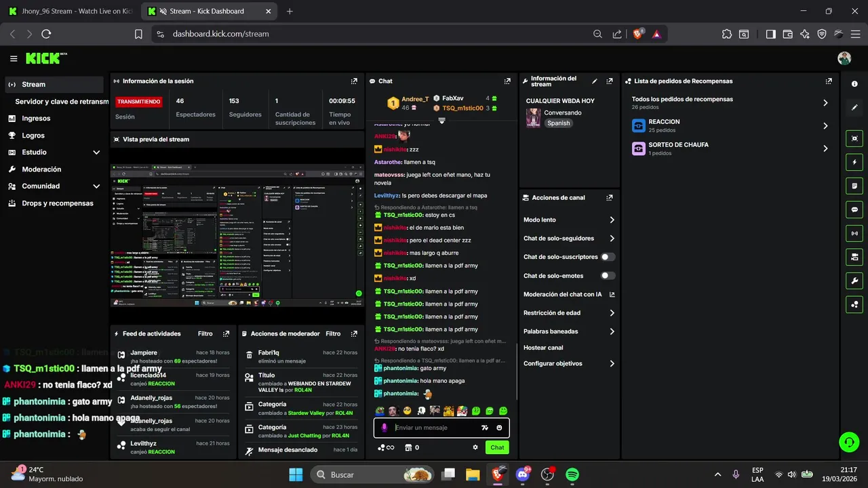This screenshot has height=488, width=868.
Task: Open File Explorer from the taskbar
Action: pyautogui.click(x=473, y=474)
